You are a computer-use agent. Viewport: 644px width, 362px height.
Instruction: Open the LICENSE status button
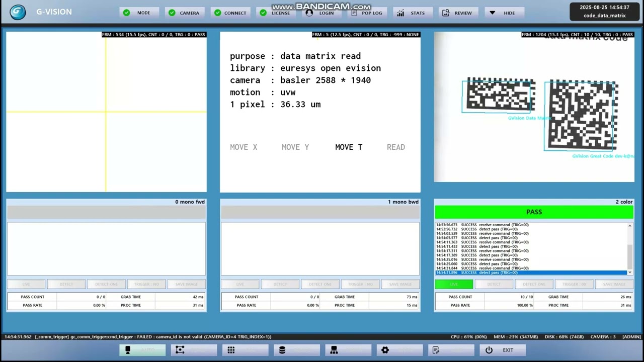pyautogui.click(x=276, y=13)
